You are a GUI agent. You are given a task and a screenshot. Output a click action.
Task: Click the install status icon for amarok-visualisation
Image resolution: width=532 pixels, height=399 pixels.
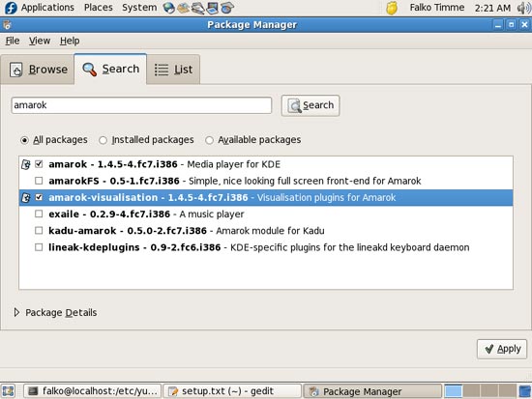pos(26,198)
